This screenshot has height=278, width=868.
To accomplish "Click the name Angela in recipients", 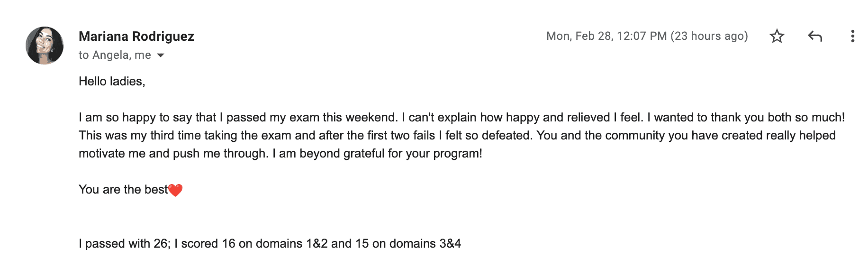I will point(111,56).
